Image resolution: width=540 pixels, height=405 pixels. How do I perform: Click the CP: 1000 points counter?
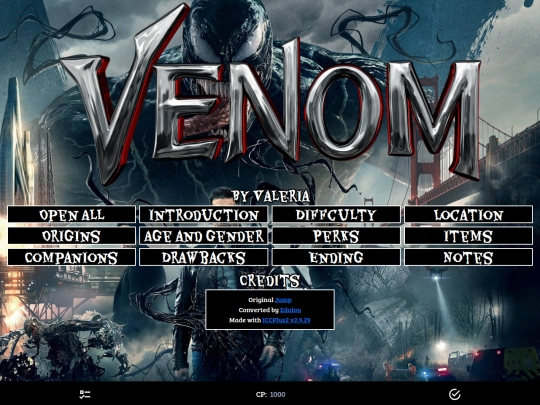270,394
